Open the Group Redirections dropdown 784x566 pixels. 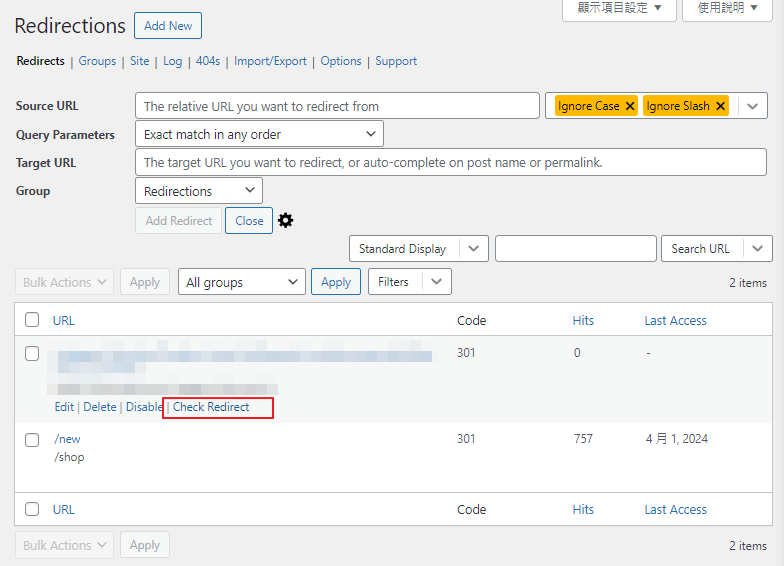coord(198,191)
